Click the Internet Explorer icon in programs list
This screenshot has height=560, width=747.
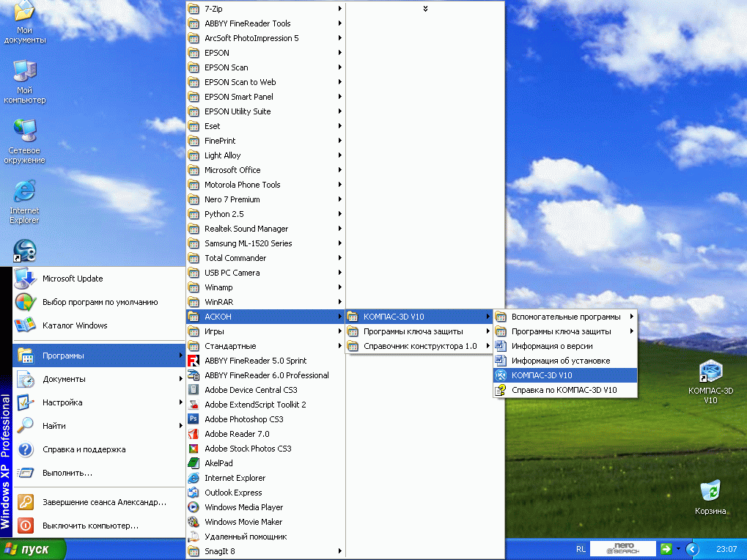[194, 478]
